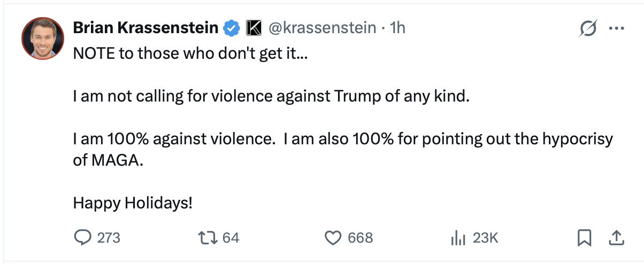Open the three-dot more options menu
The image size is (644, 264).
click(617, 29)
